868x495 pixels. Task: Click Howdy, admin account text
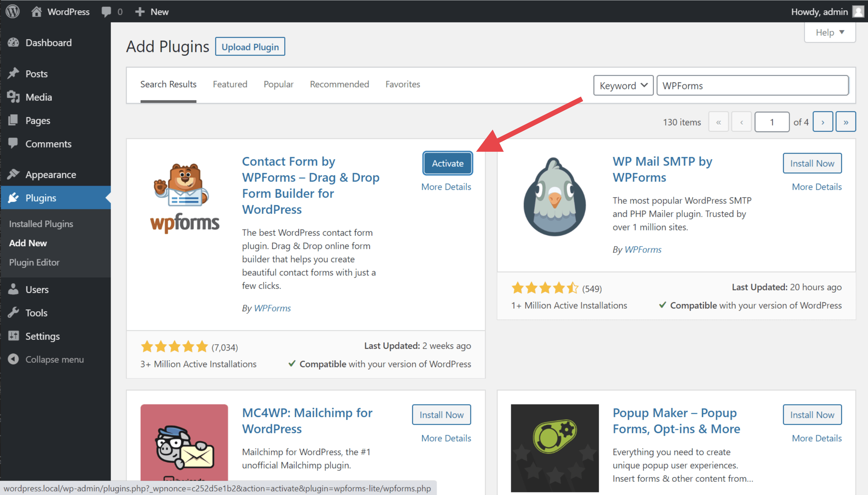(819, 12)
